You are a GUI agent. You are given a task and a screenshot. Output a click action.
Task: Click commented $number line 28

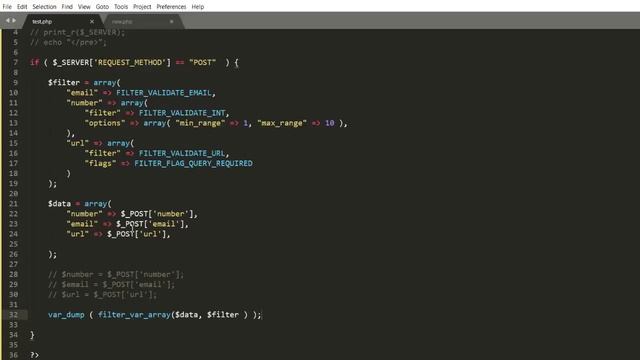coord(116,274)
